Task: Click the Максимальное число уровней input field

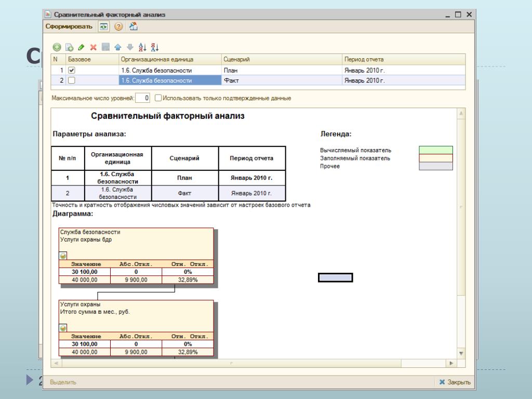Action: coord(142,98)
